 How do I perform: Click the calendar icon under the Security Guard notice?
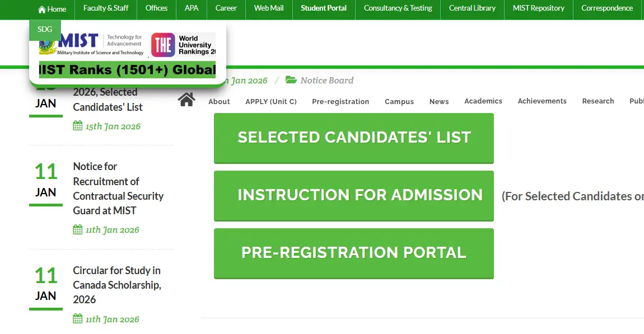click(77, 229)
